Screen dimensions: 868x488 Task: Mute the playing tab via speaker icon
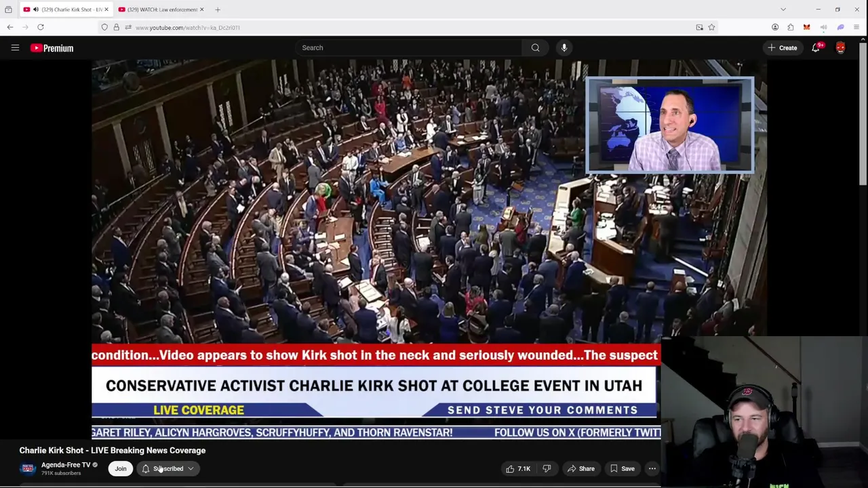35,9
